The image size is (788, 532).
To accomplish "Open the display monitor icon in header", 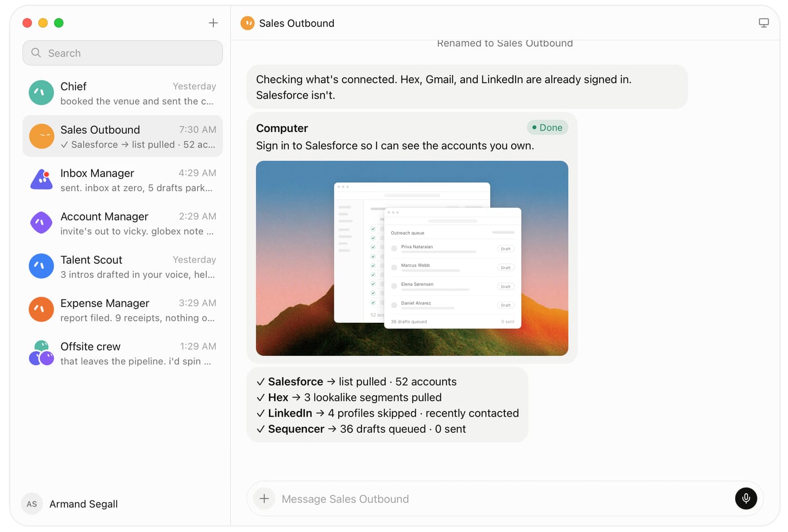I will point(764,23).
